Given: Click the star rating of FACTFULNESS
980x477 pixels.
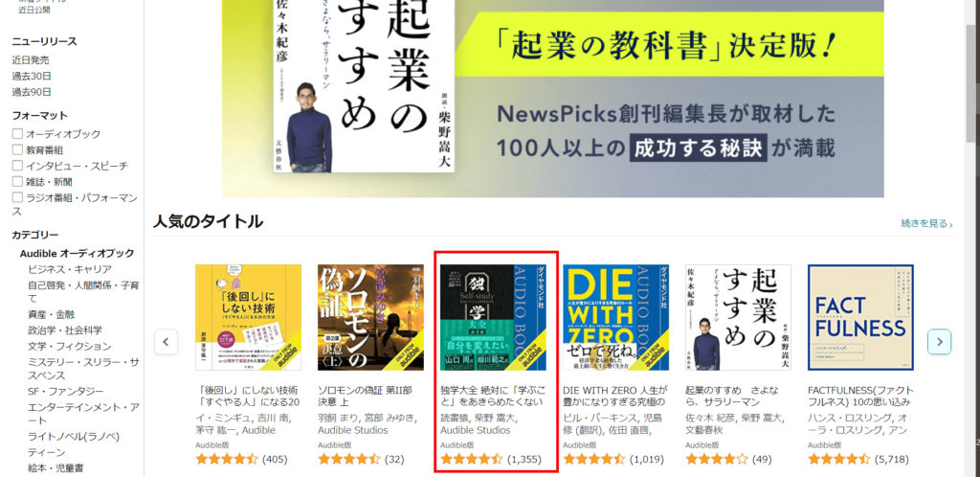Looking at the screenshot, I should click(838, 460).
